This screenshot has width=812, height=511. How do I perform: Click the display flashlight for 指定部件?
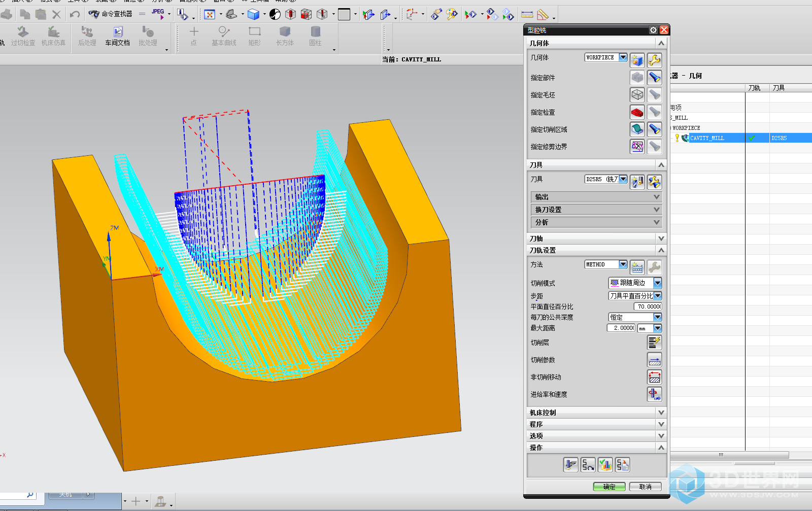655,78
